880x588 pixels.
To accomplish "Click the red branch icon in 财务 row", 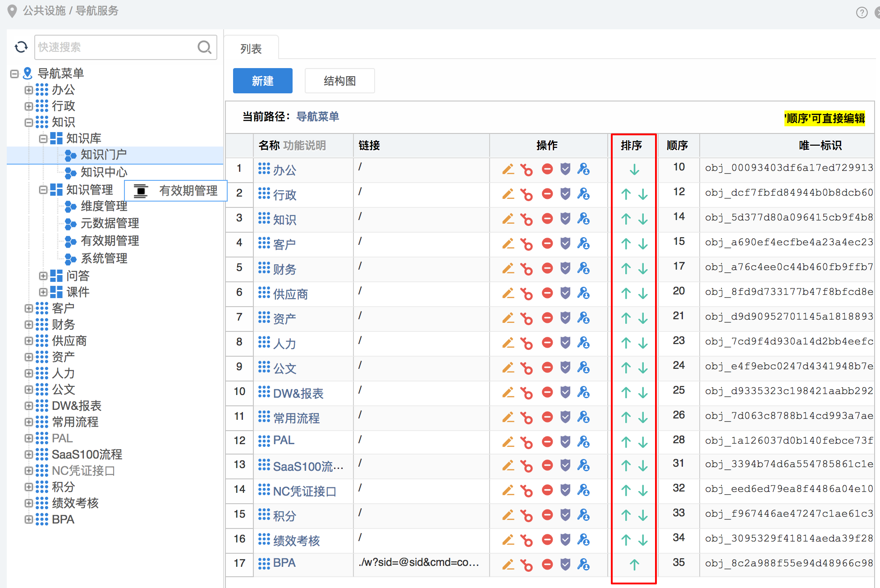I will click(x=526, y=269).
